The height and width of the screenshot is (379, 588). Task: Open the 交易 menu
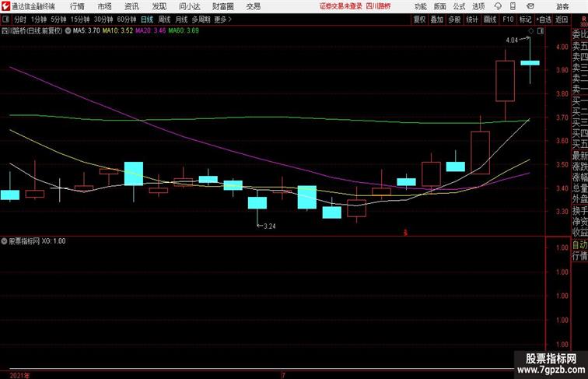click(x=254, y=6)
